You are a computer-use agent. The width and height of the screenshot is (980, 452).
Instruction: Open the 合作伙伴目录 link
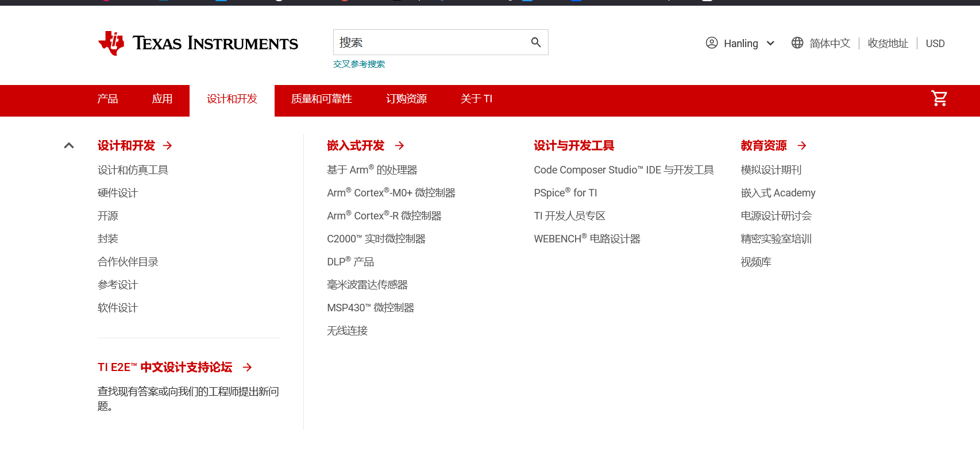[x=128, y=262]
